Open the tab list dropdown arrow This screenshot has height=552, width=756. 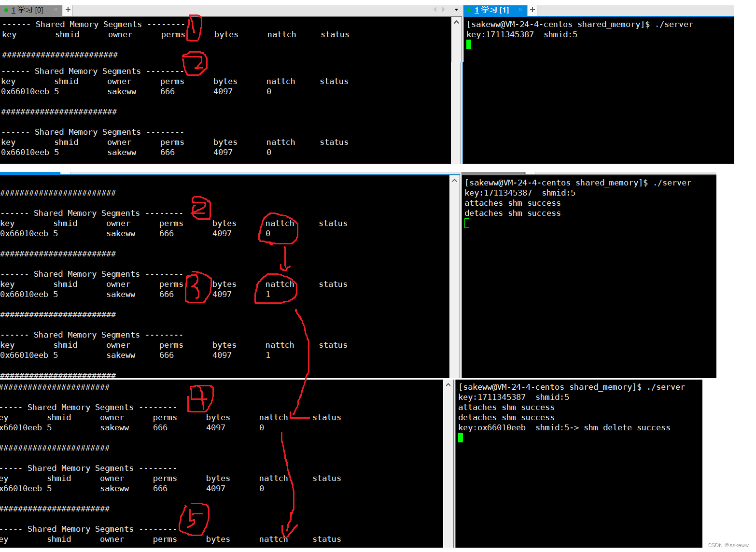(456, 10)
